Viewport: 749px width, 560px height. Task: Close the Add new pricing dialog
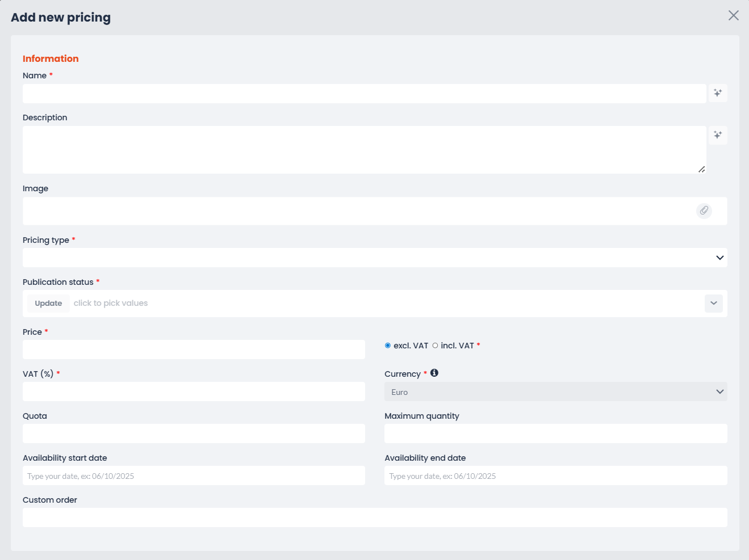[x=733, y=15]
